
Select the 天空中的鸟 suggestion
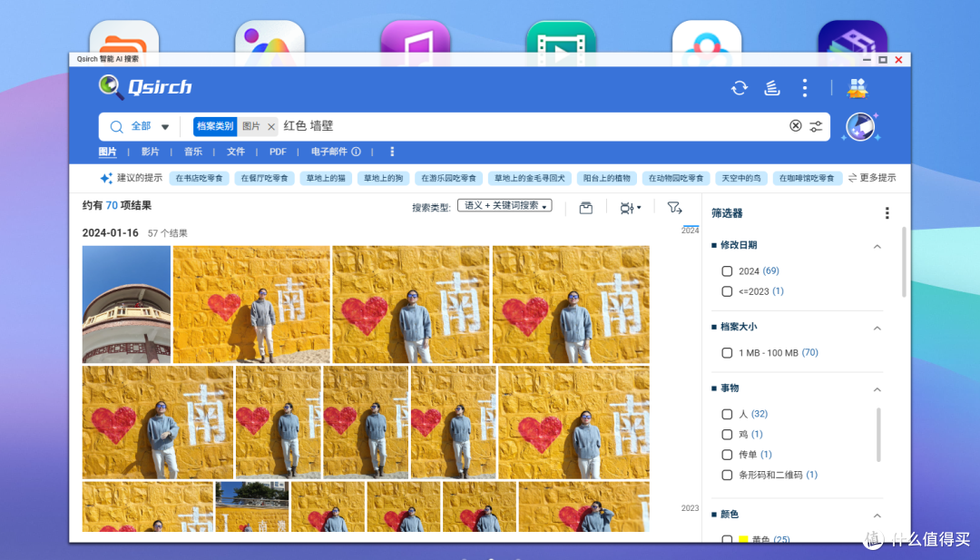[741, 178]
